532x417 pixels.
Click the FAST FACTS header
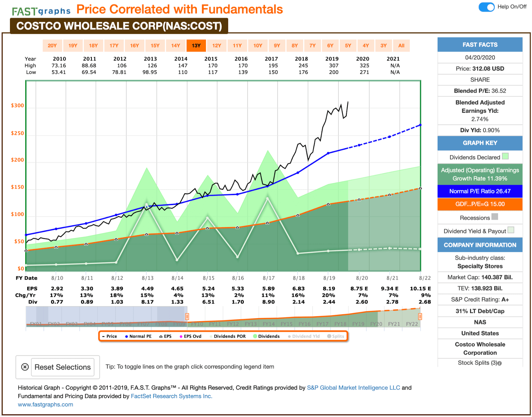[480, 45]
